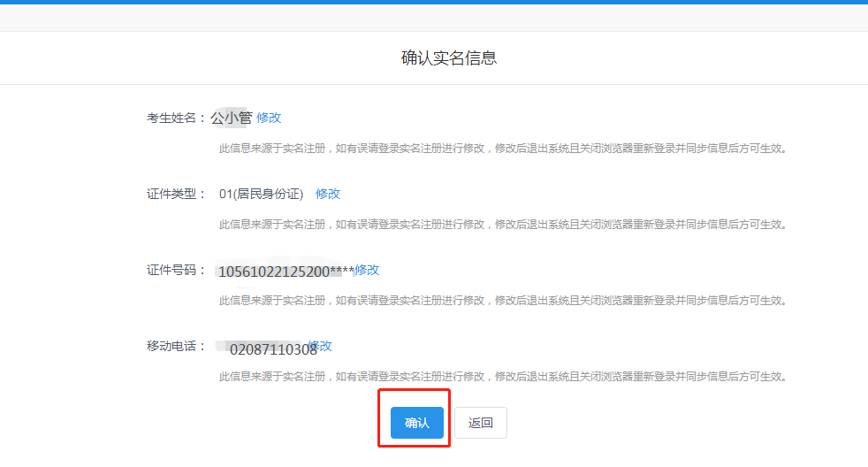This screenshot has width=868, height=467.
Task: Click the 移动电话 field label
Action: (x=176, y=346)
